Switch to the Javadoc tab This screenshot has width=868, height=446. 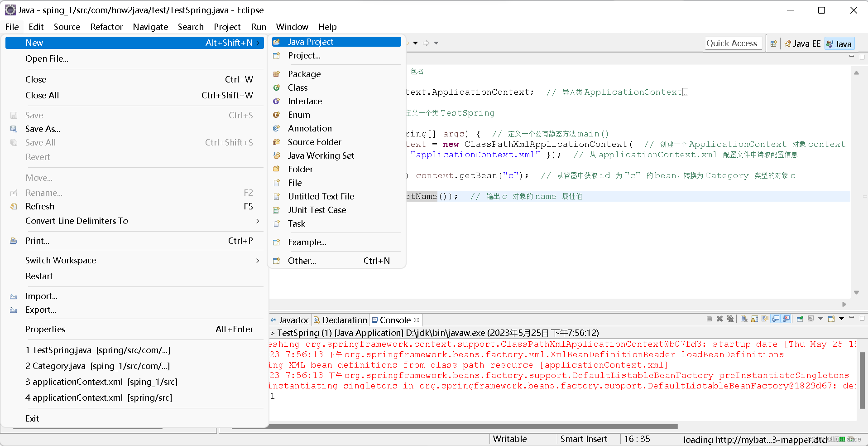(x=290, y=320)
